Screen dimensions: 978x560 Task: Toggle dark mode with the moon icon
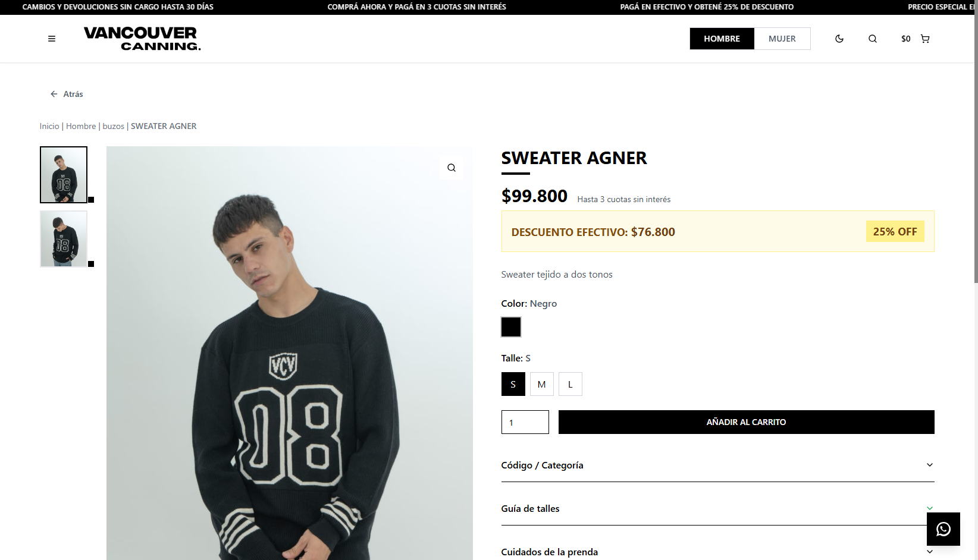(839, 39)
